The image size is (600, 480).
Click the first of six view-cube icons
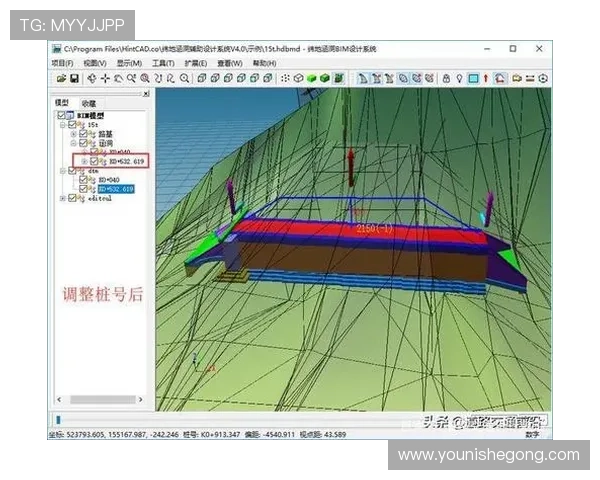coord(202,78)
